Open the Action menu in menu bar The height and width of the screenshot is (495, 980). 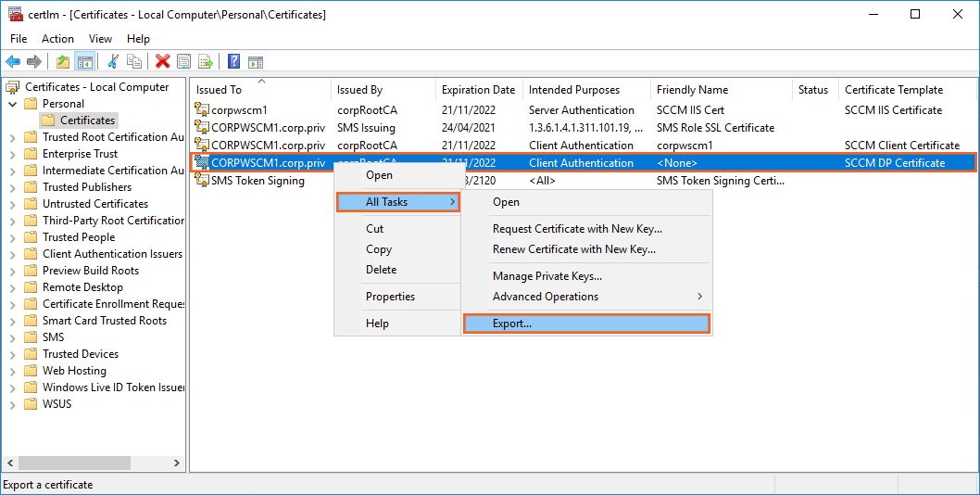[x=57, y=39]
